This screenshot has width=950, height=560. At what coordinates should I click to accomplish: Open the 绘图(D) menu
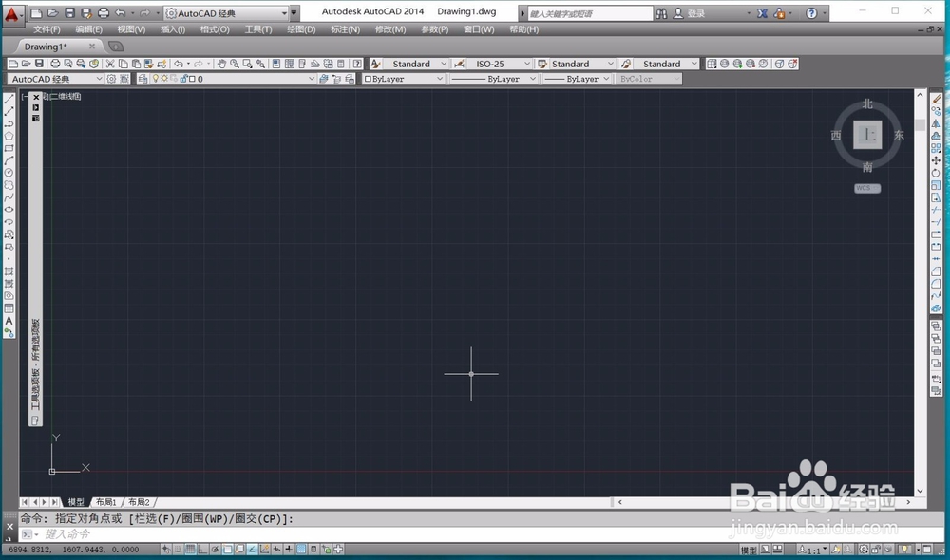(301, 29)
